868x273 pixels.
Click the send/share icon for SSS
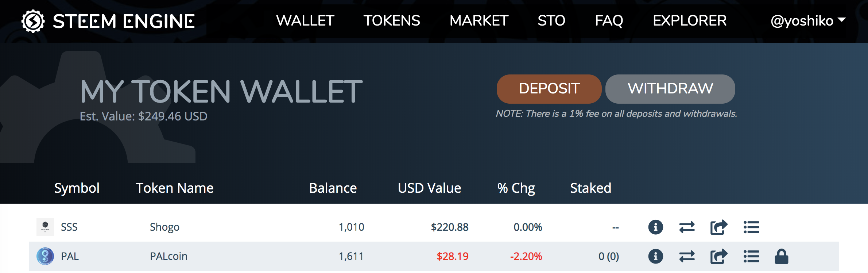click(719, 227)
